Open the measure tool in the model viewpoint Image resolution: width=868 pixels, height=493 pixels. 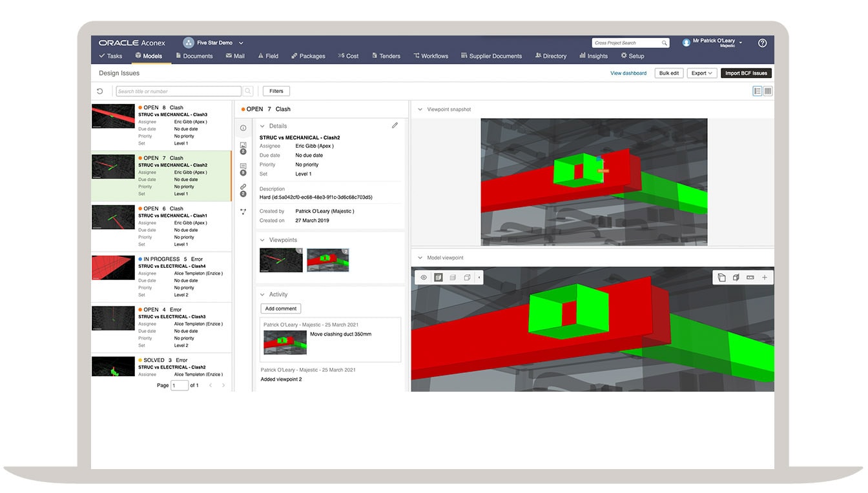coord(750,277)
